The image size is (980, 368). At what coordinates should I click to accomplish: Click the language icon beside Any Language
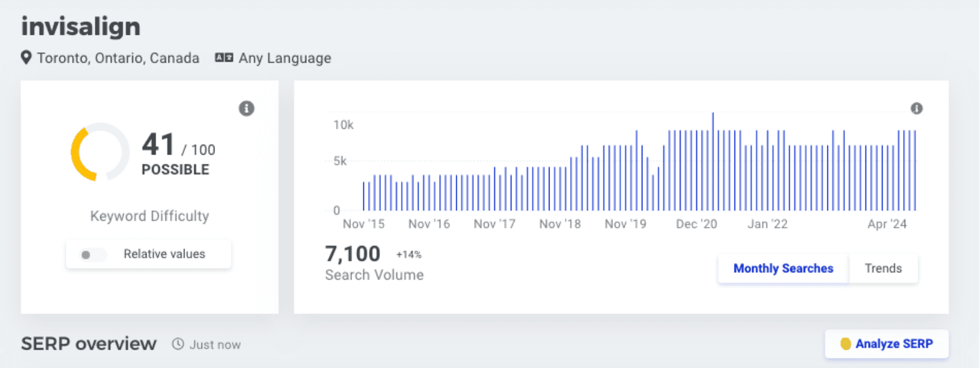click(x=224, y=58)
